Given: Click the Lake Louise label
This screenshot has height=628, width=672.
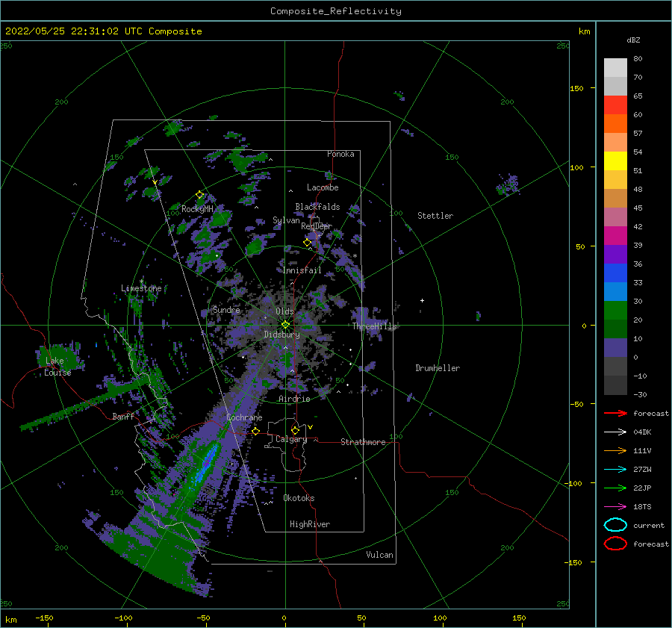Looking at the screenshot, I should pyautogui.click(x=57, y=367).
